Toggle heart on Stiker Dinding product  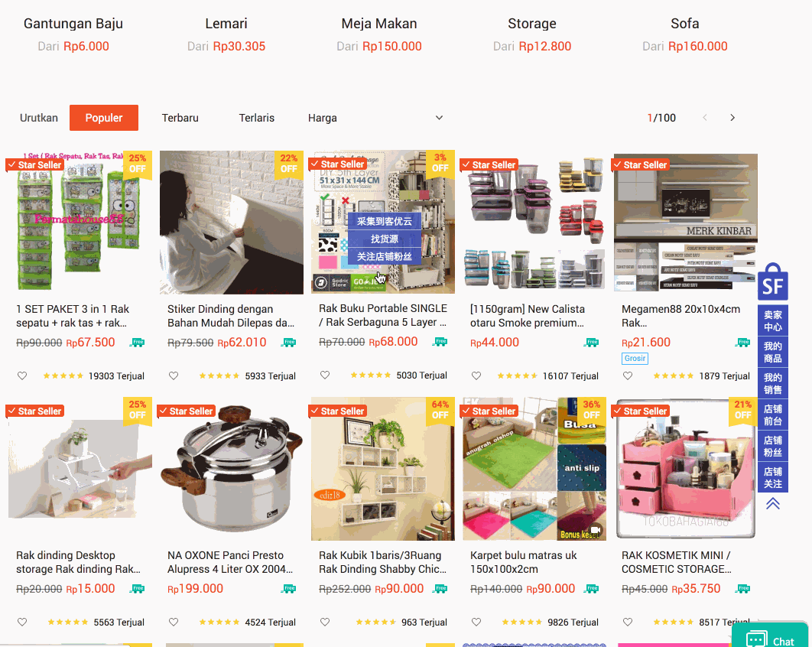pos(174,376)
